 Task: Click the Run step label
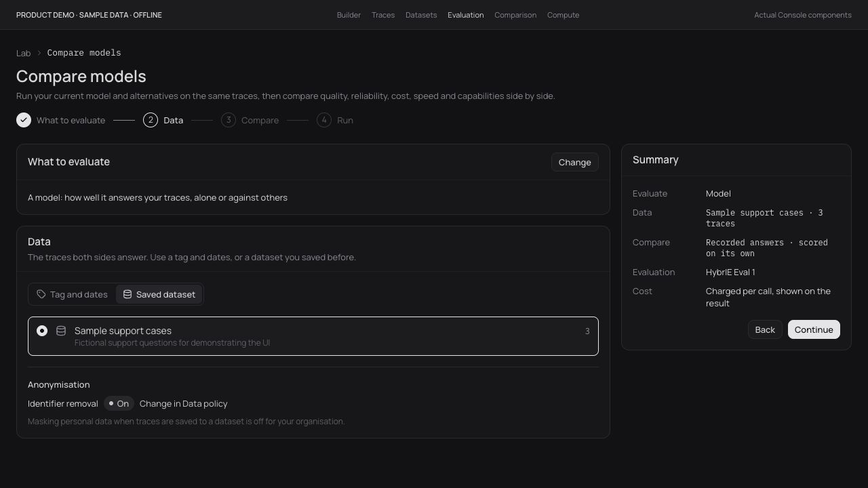tap(345, 120)
